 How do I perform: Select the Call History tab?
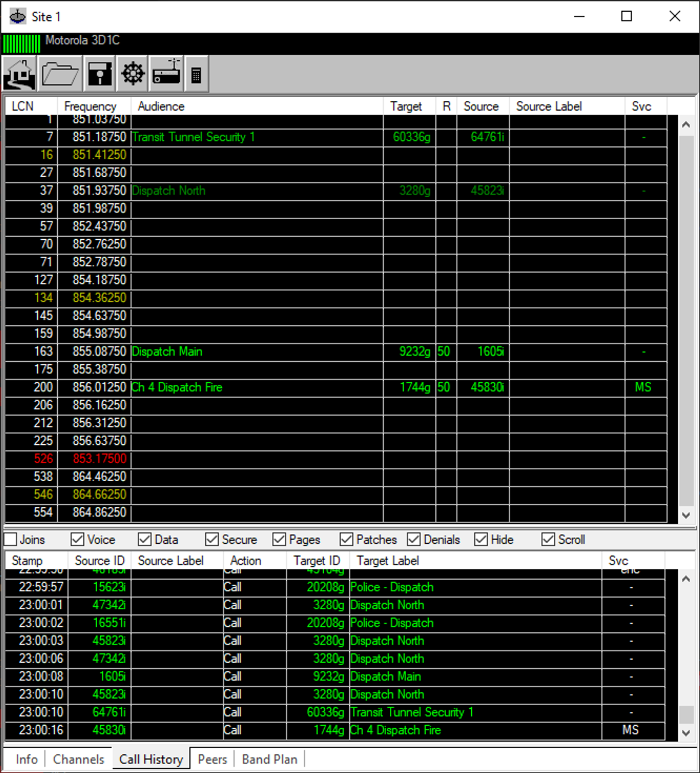(151, 759)
